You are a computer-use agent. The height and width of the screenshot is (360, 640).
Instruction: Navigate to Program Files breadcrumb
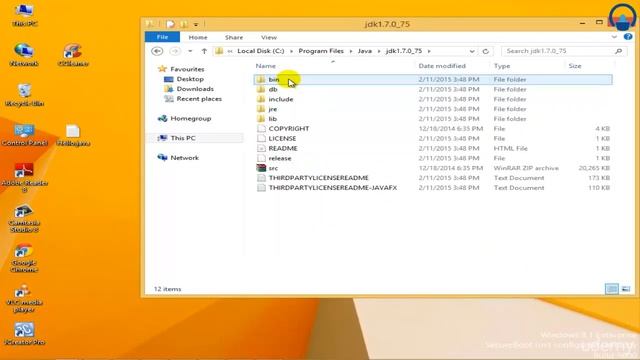tap(321, 51)
